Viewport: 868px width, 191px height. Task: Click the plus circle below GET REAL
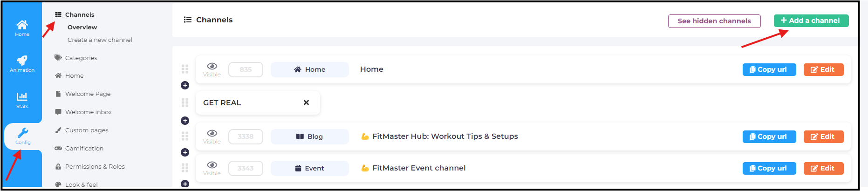[x=185, y=121]
